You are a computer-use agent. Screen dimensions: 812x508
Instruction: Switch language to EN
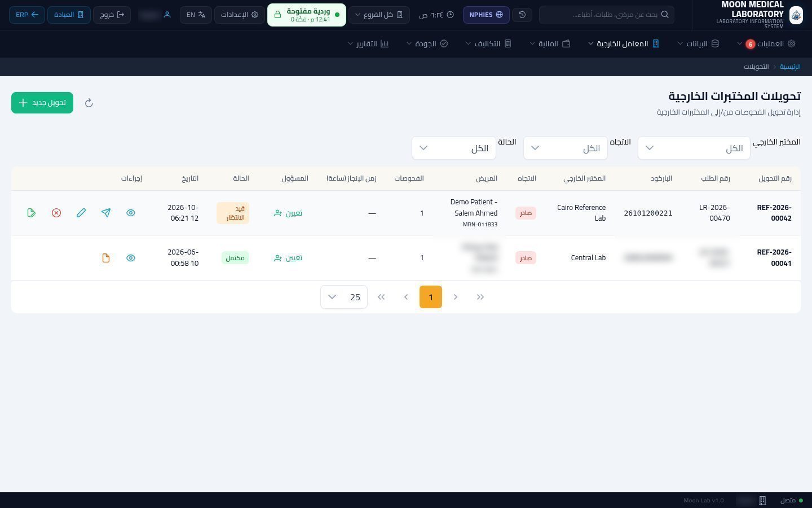[x=196, y=15]
